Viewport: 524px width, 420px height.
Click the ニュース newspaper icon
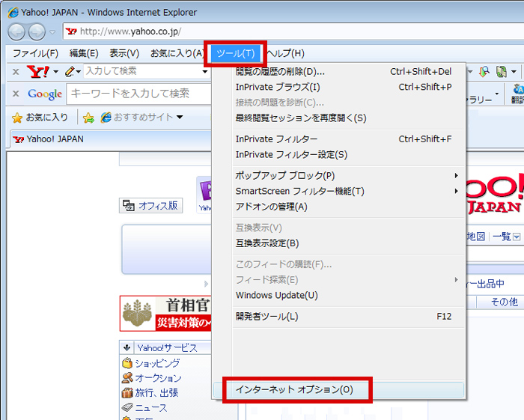[x=127, y=407]
